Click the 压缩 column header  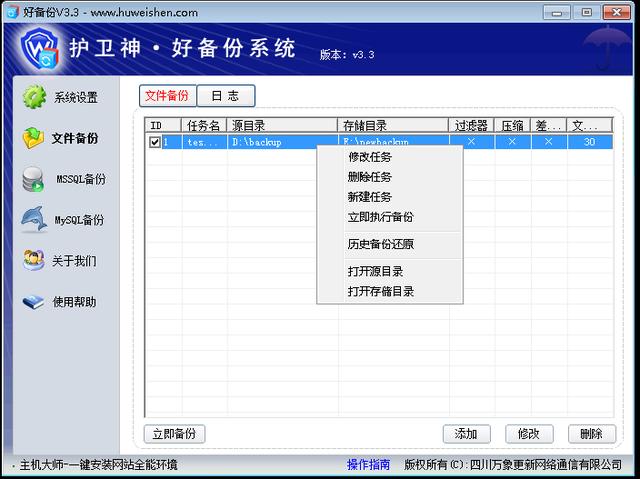(x=512, y=125)
